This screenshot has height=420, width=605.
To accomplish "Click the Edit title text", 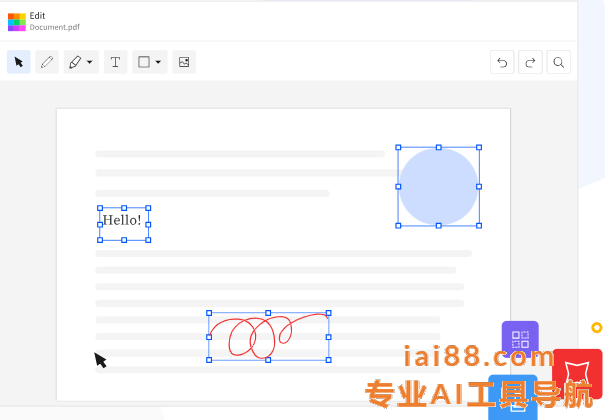I will (x=37, y=16).
